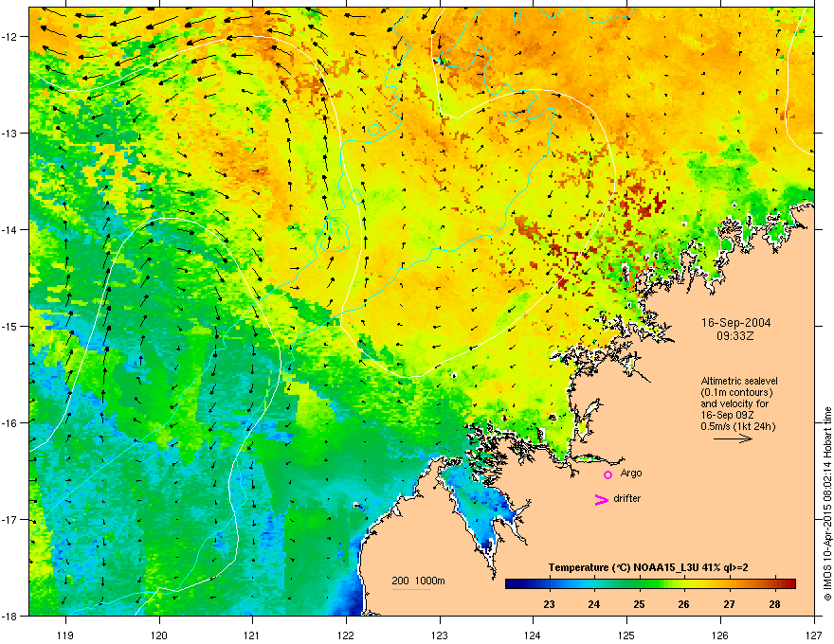Image resolution: width=834 pixels, height=644 pixels.
Task: Click the '120' longitude axis label
Action: tap(159, 635)
